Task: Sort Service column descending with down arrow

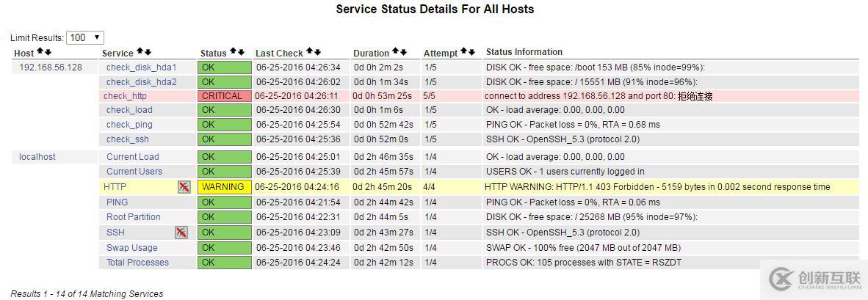Action: (148, 52)
